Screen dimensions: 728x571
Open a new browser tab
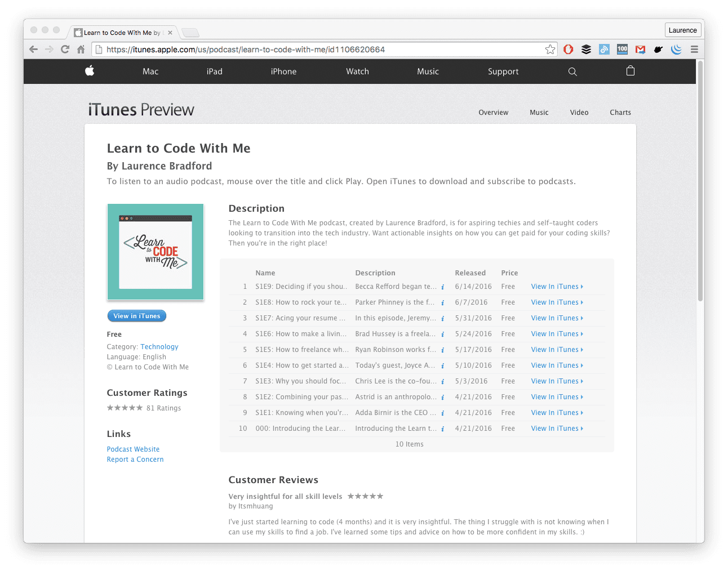point(190,33)
